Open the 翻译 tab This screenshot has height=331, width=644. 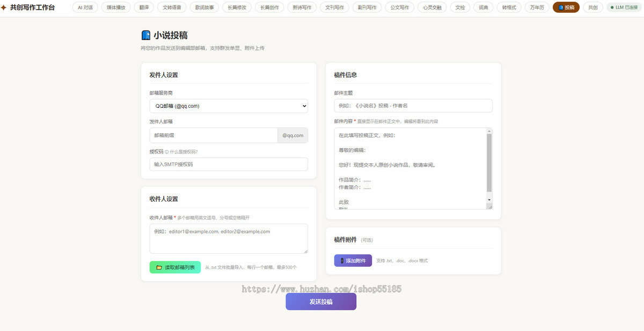click(144, 8)
